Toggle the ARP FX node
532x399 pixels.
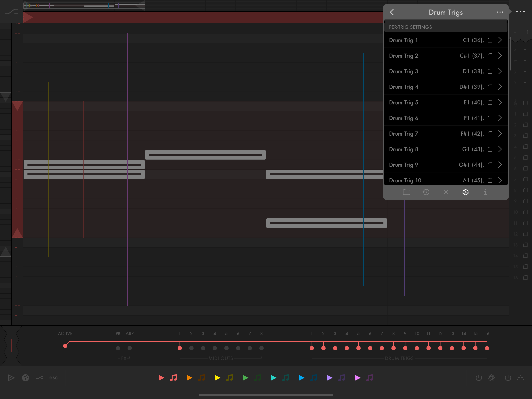tap(130, 348)
